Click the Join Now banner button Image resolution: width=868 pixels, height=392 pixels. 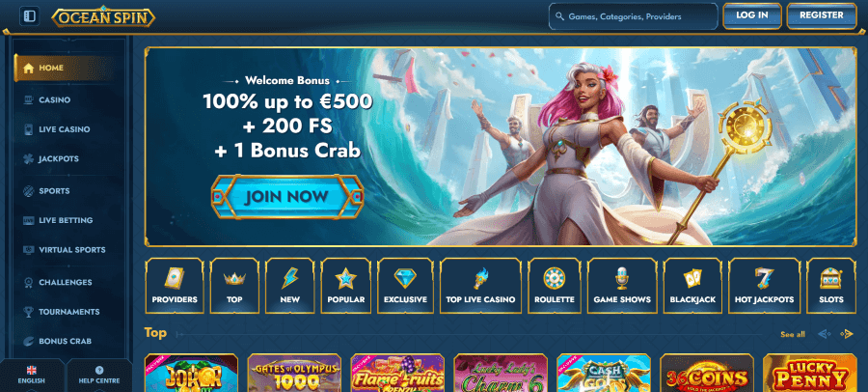pos(287,196)
